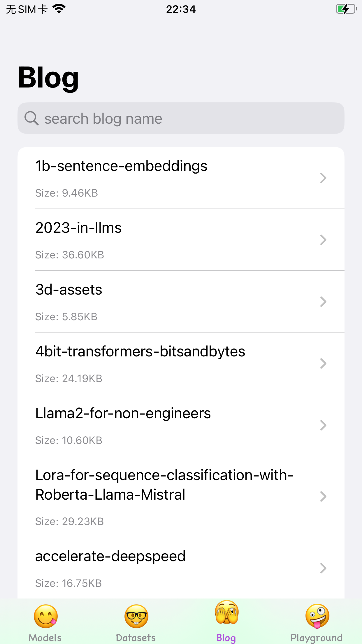
Task: Click the chevron beside 1b-sentence-embeddings
Action: [323, 178]
